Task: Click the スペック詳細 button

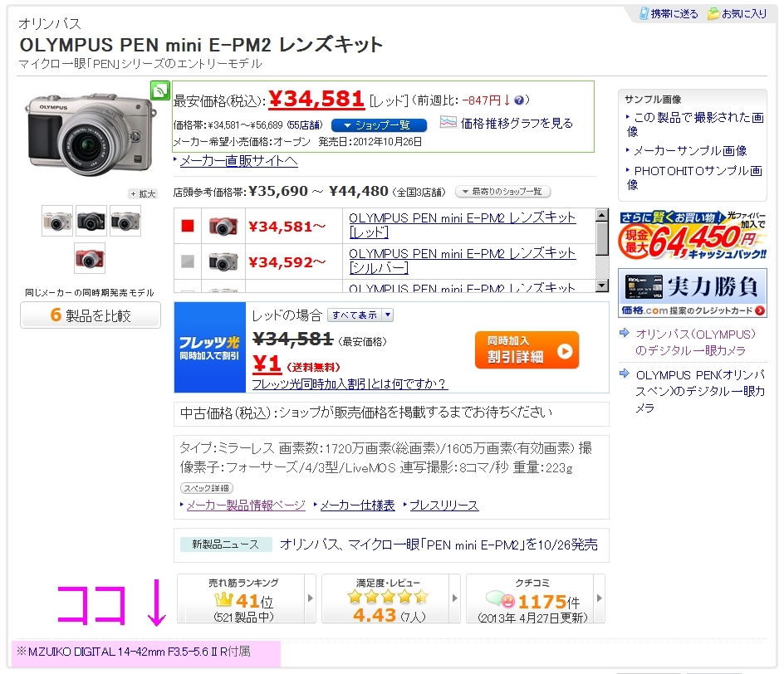Action: click(x=207, y=487)
